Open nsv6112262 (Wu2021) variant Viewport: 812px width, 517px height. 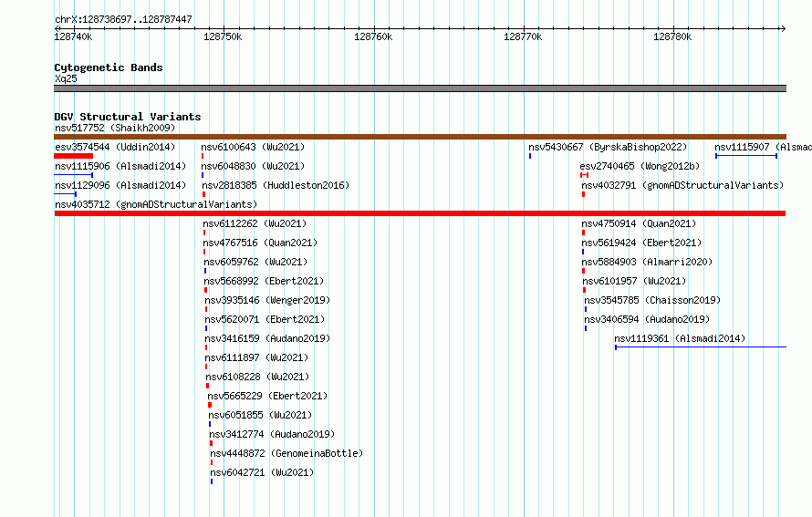coord(255,223)
